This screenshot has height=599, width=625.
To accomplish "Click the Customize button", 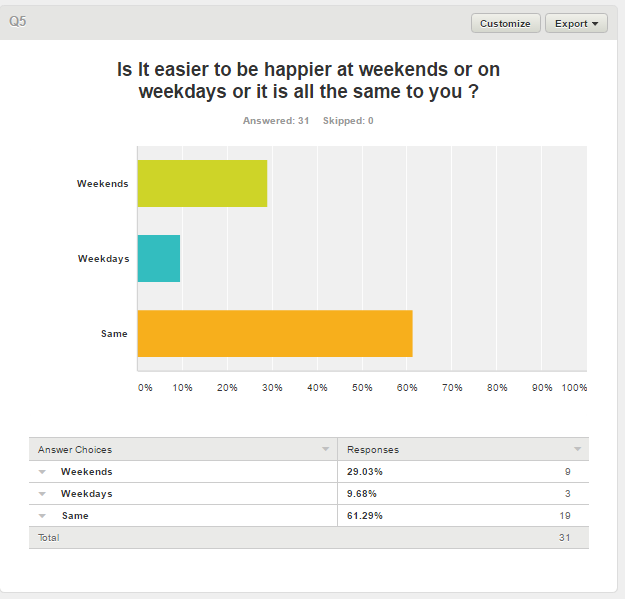I will point(505,23).
